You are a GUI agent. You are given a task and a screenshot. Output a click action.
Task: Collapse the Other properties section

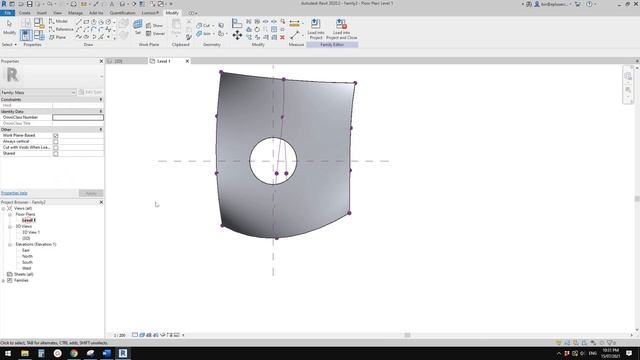[x=101, y=129]
